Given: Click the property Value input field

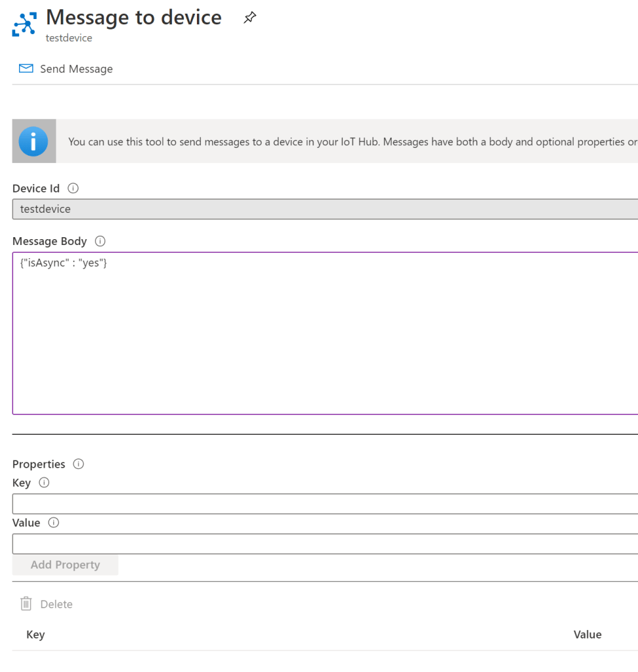Looking at the screenshot, I should pyautogui.click(x=325, y=544).
